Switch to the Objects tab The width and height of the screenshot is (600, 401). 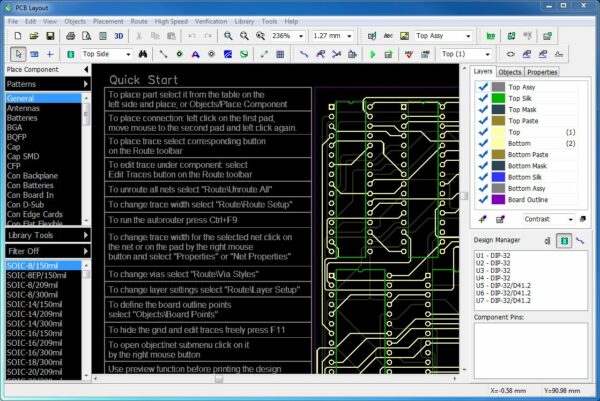point(510,72)
